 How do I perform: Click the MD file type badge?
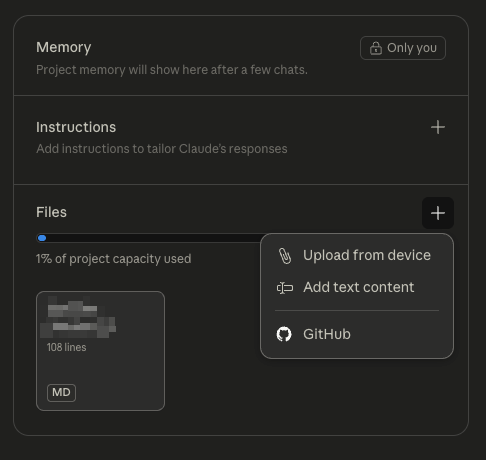61,393
